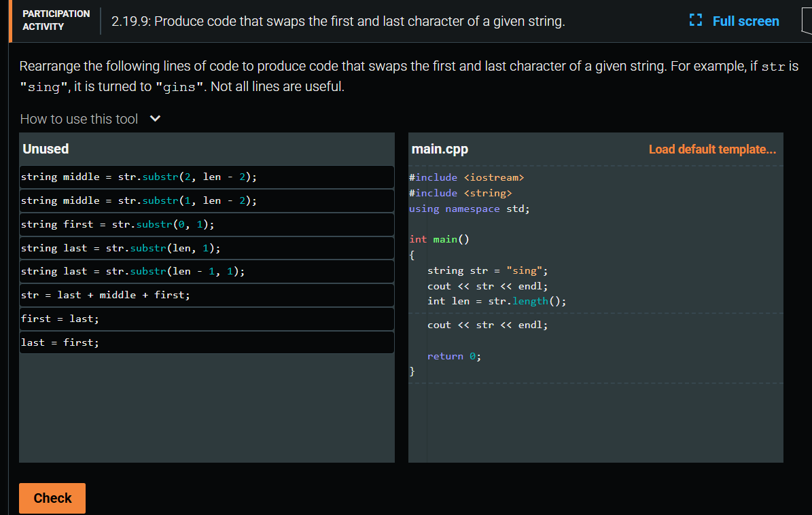The image size is (812, 515).
Task: Select line 'string last = str.substr(len, 1);'
Action: [207, 249]
